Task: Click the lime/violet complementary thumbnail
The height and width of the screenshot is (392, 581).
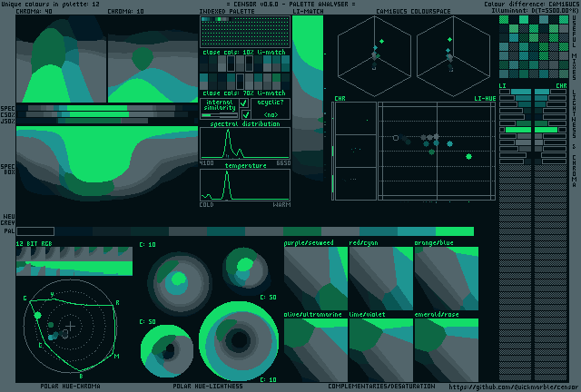Action: pos(380,348)
